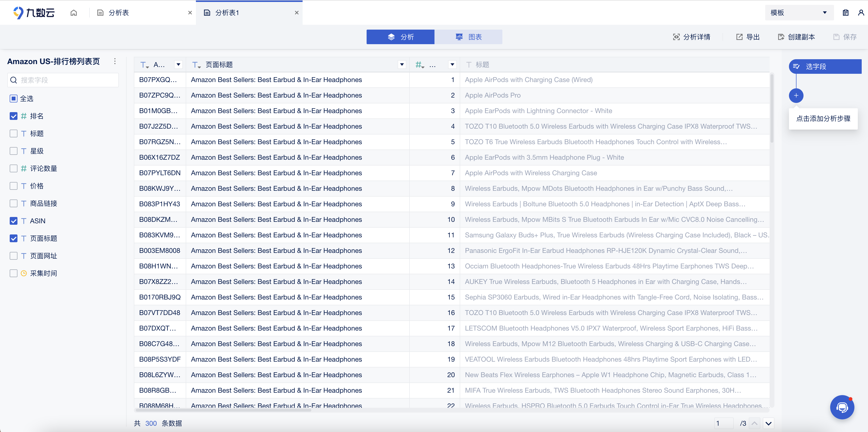The height and width of the screenshot is (432, 868).
Task: Select ASIN cell 'B08P5S3YDF'
Action: point(160,359)
